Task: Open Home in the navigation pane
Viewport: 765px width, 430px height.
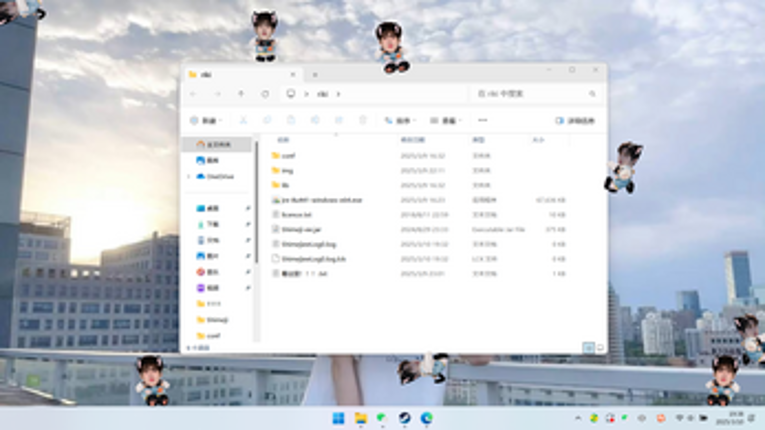Action: click(x=218, y=144)
